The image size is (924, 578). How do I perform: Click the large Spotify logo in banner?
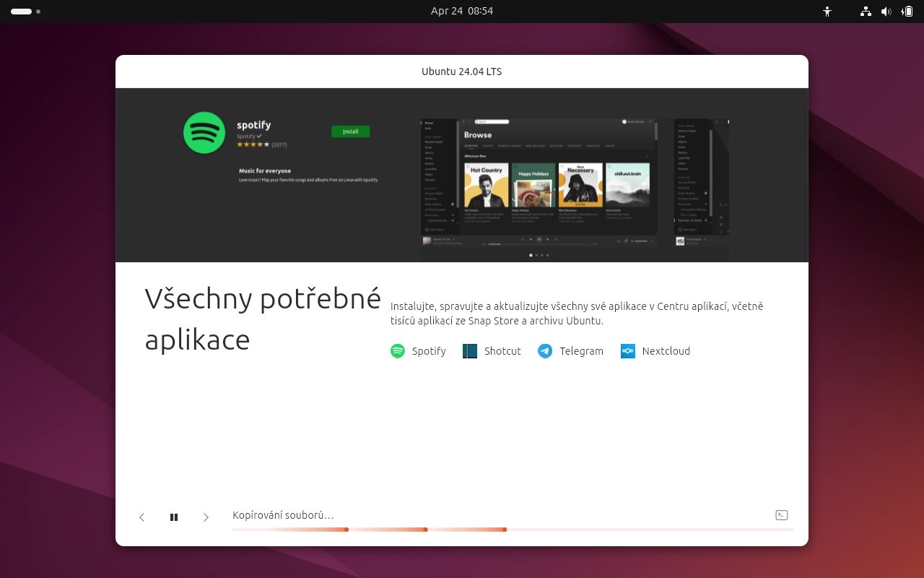[x=204, y=133]
